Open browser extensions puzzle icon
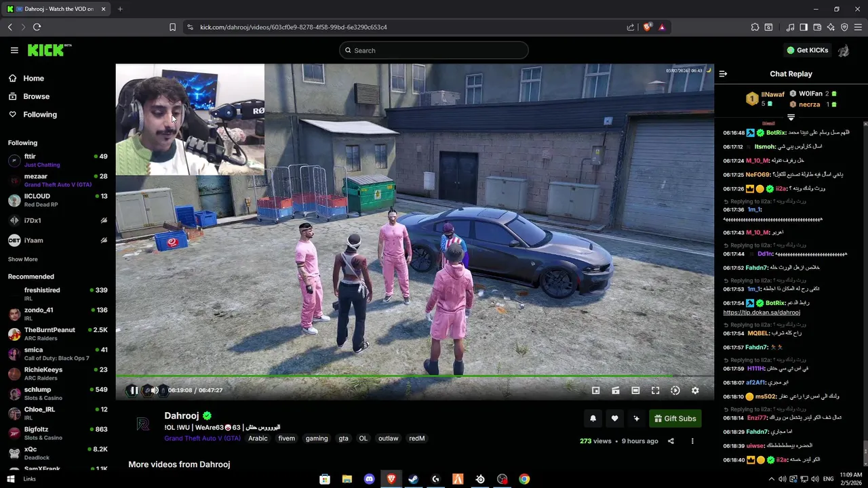This screenshot has width=868, height=488. click(755, 27)
